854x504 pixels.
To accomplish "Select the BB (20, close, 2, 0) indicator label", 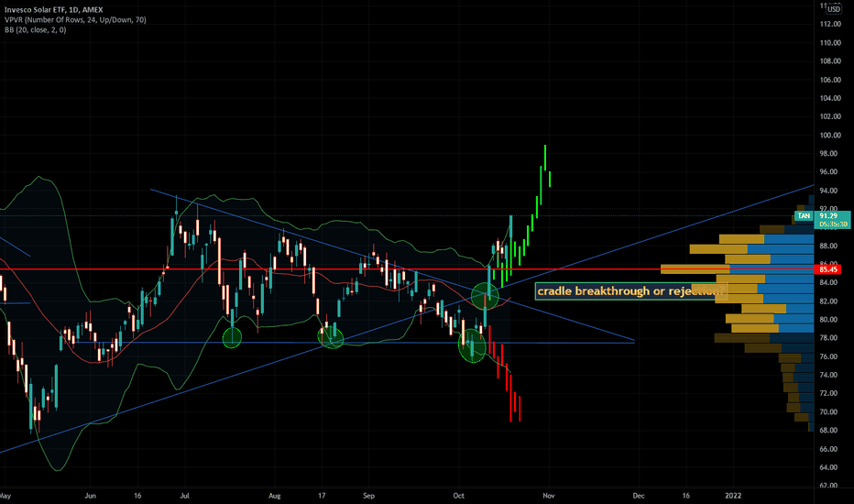I will point(36,29).
